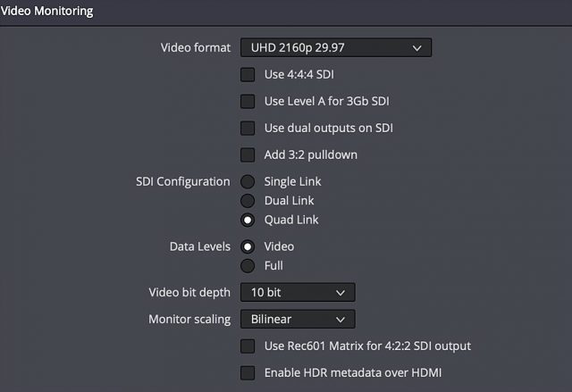Select Single Link SDI configuration

click(x=248, y=181)
